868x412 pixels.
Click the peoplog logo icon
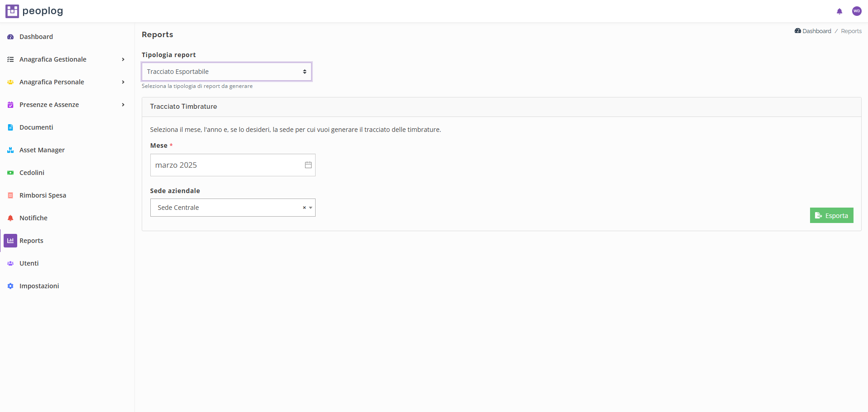point(12,11)
